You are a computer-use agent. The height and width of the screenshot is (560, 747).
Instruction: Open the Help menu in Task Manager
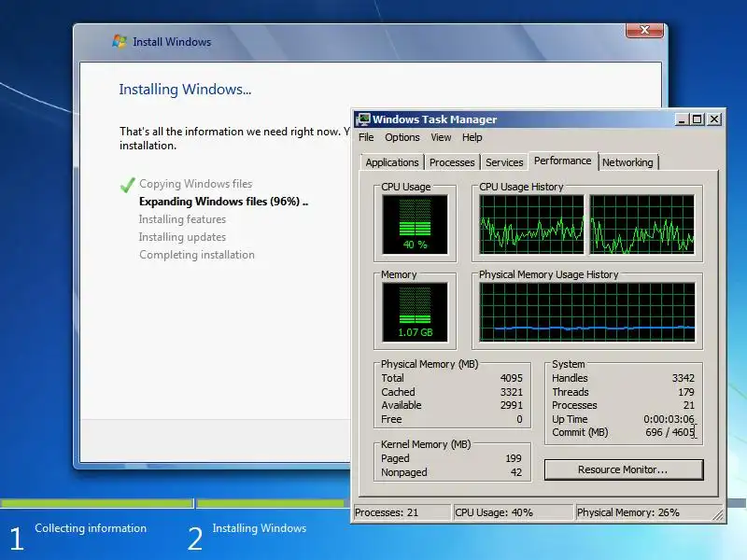pos(472,137)
